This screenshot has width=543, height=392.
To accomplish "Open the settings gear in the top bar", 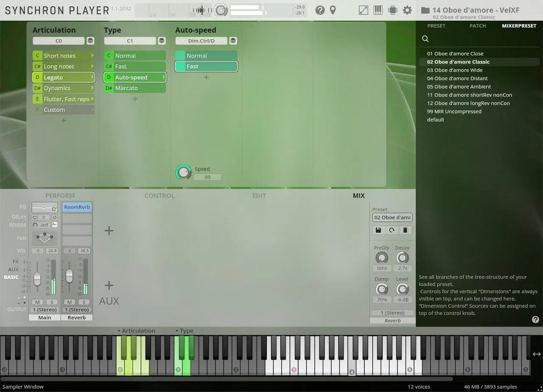I will coord(407,10).
